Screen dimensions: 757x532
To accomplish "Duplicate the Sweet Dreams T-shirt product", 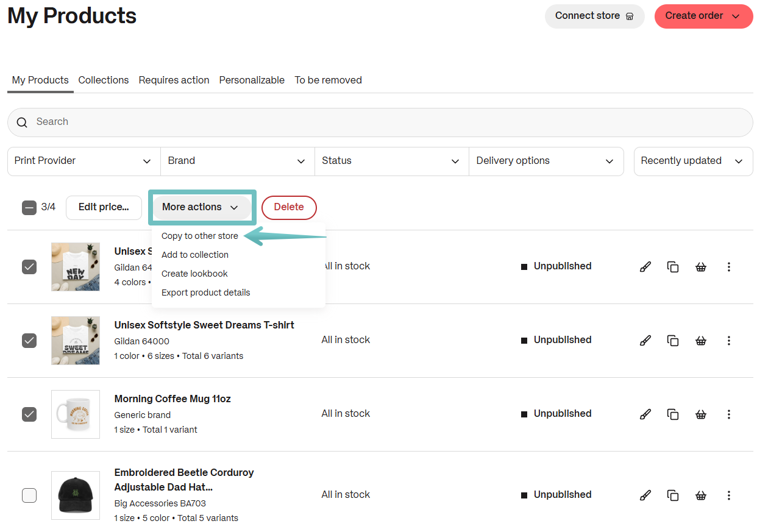I will (673, 341).
